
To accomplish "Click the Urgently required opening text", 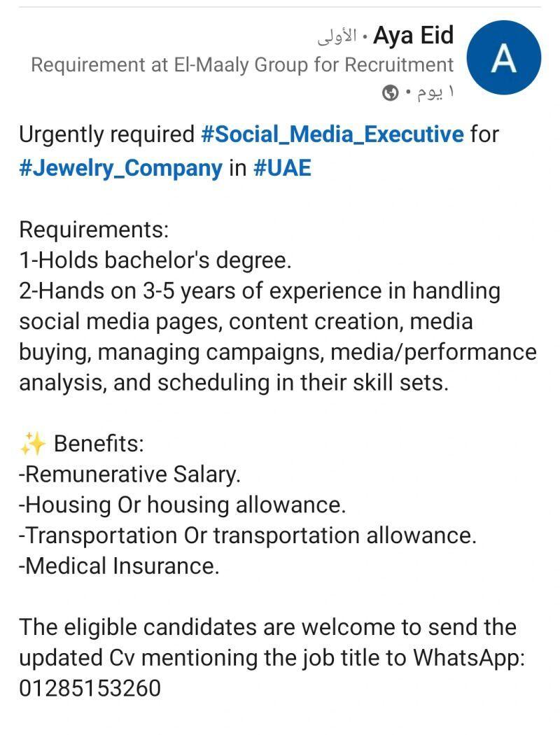I will (x=107, y=134).
